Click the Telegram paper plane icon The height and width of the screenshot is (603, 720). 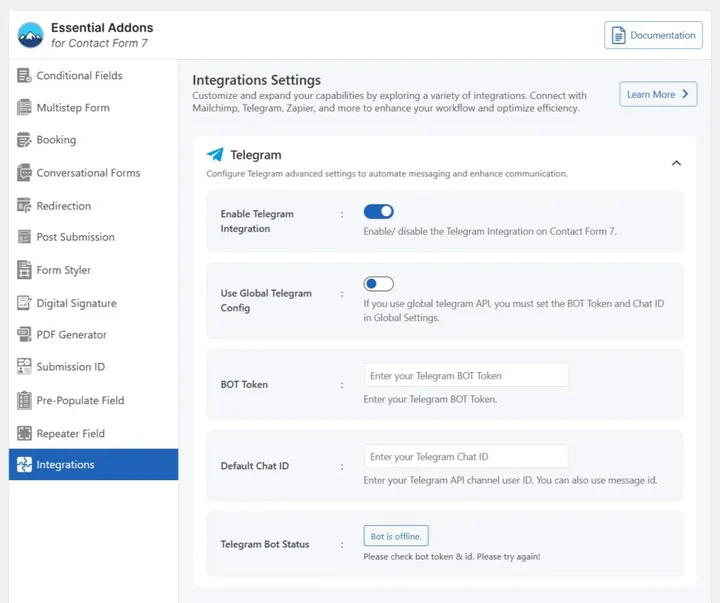(x=215, y=154)
